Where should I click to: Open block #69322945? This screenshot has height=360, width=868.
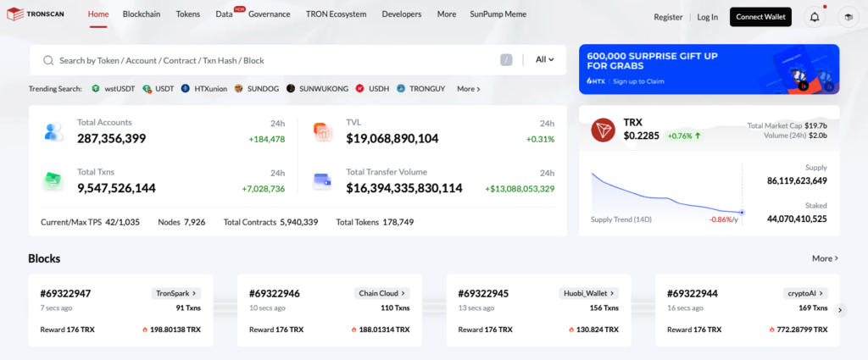click(x=483, y=294)
